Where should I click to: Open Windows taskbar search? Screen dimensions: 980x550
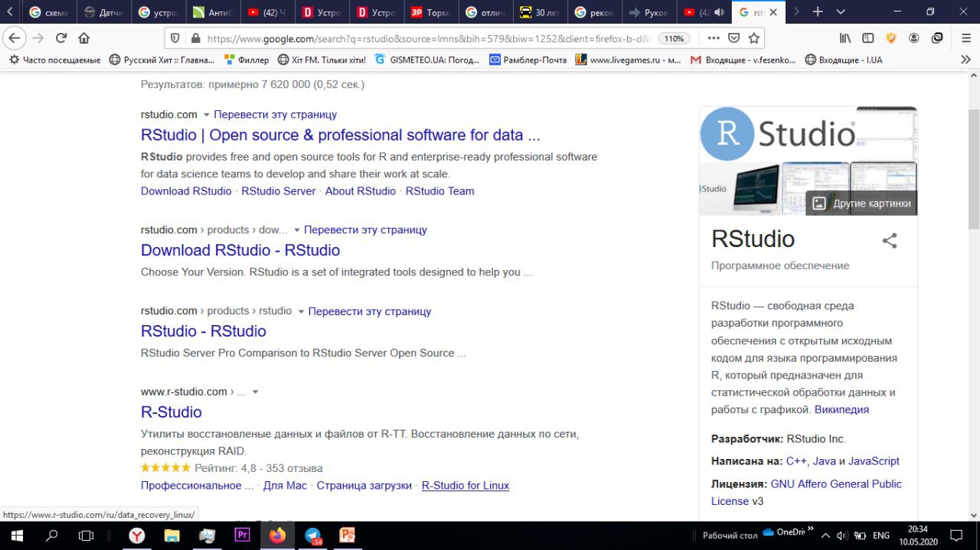pyautogui.click(x=52, y=535)
